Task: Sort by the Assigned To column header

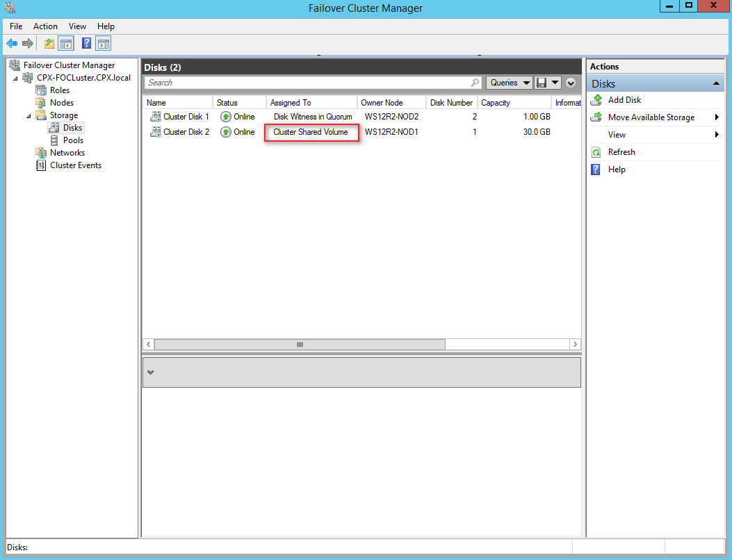Action: coord(311,103)
